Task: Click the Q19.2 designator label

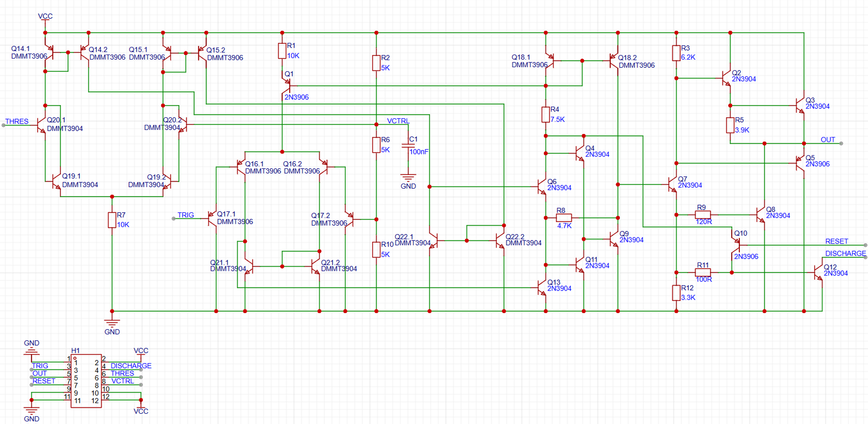Action: click(157, 177)
